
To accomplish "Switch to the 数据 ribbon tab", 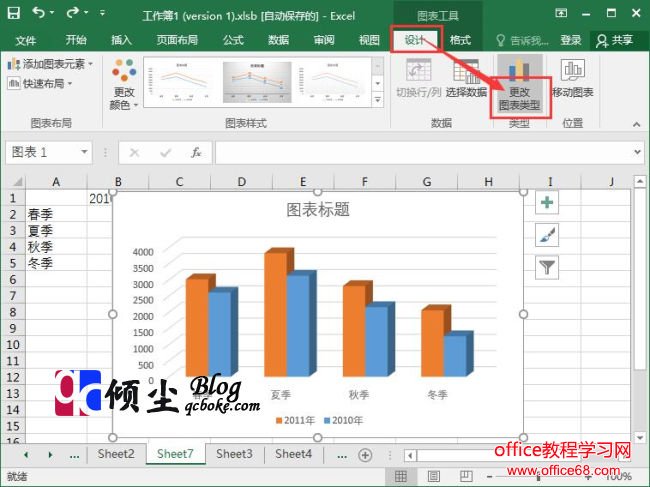I will tap(278, 40).
